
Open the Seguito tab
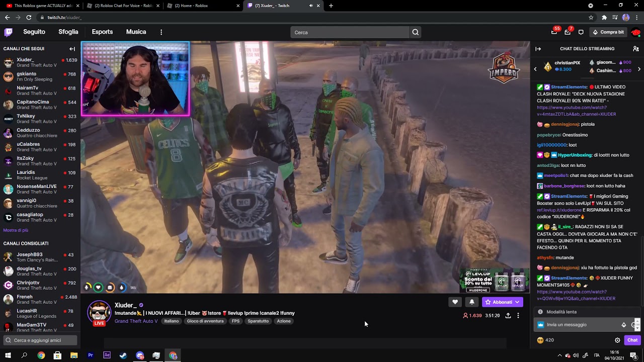[x=34, y=32]
